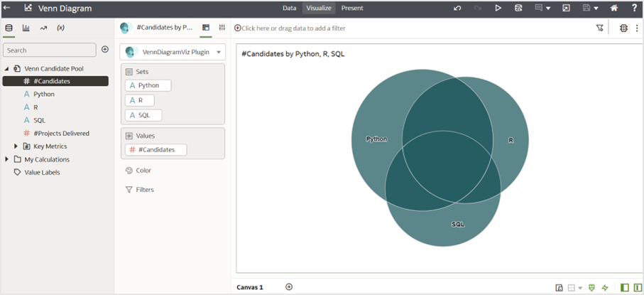Preview the workbook with play icon
644x295 pixels.
pos(498,8)
